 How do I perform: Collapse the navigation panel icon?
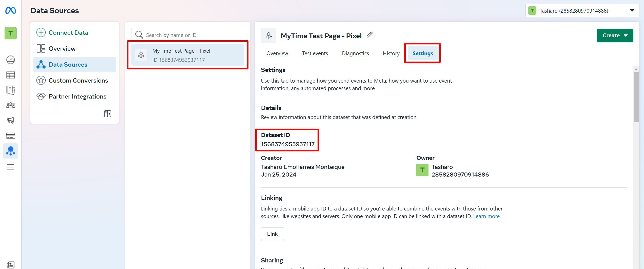(108, 114)
